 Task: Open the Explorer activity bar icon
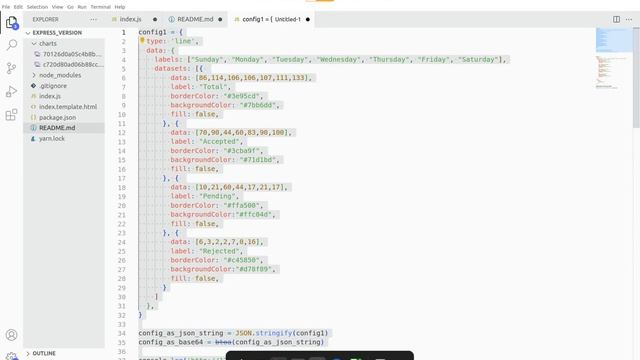pos(11,22)
